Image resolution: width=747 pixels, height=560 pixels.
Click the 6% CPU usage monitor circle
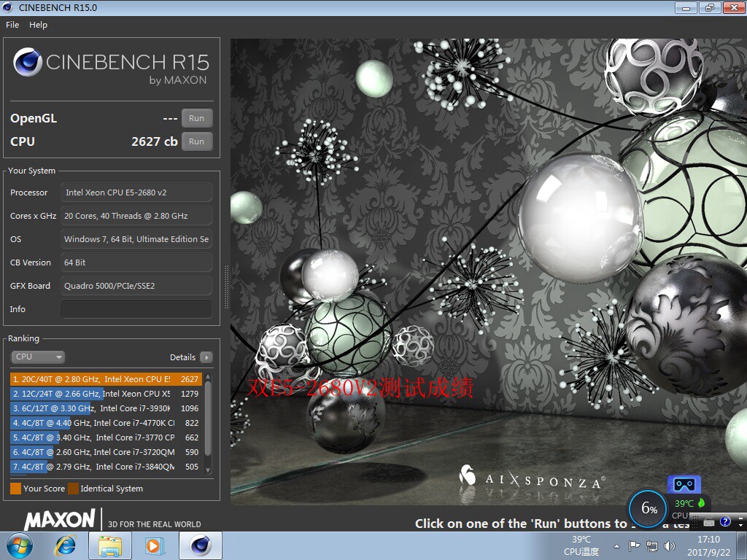pyautogui.click(x=648, y=508)
